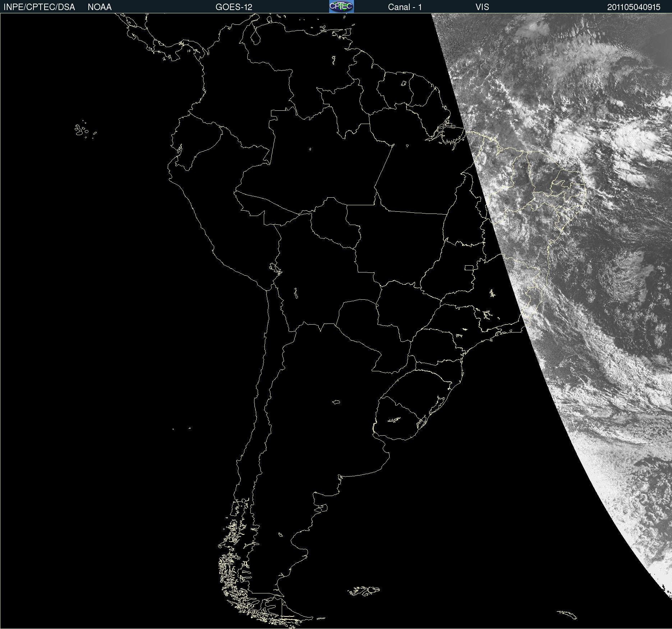The image size is (672, 629).
Task: Click the VIS channel label
Action: tap(482, 7)
